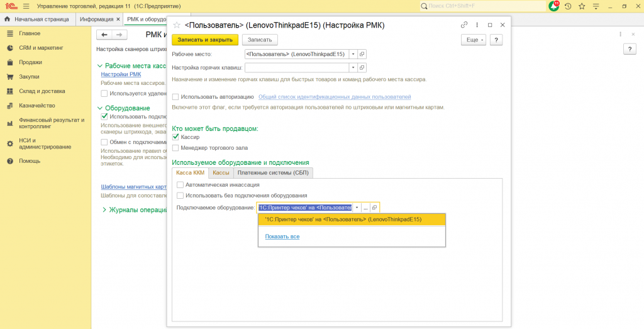The image size is (644, 329).
Task: Select '1С:Принтер чеков' dropdown list item
Action: tap(352, 220)
